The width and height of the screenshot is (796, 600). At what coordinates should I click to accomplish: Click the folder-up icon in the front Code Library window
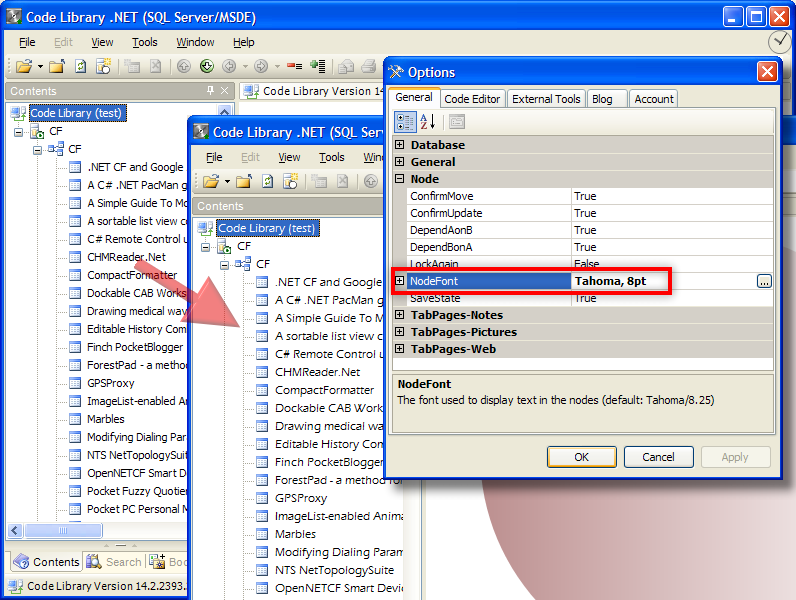pos(244,181)
